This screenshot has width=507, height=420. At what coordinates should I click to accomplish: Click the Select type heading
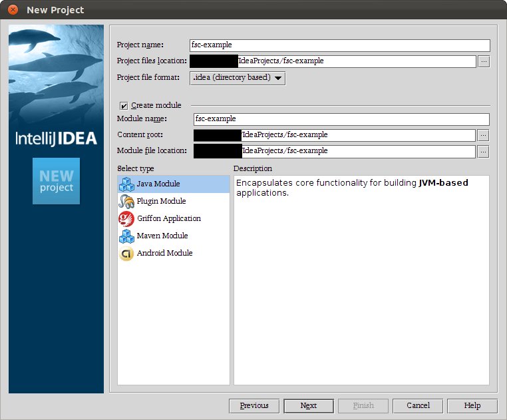136,168
